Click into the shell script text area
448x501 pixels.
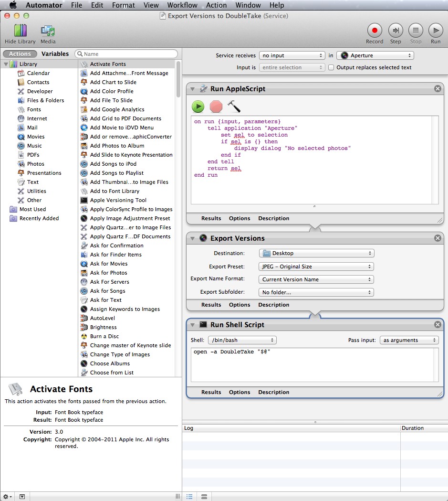point(314,365)
